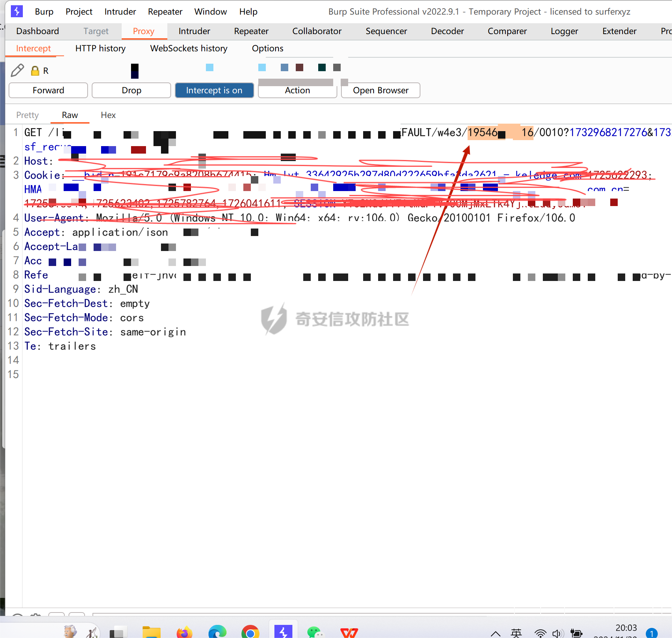Image resolution: width=672 pixels, height=638 pixels.
Task: Click the battery tray icon
Action: tap(576, 634)
